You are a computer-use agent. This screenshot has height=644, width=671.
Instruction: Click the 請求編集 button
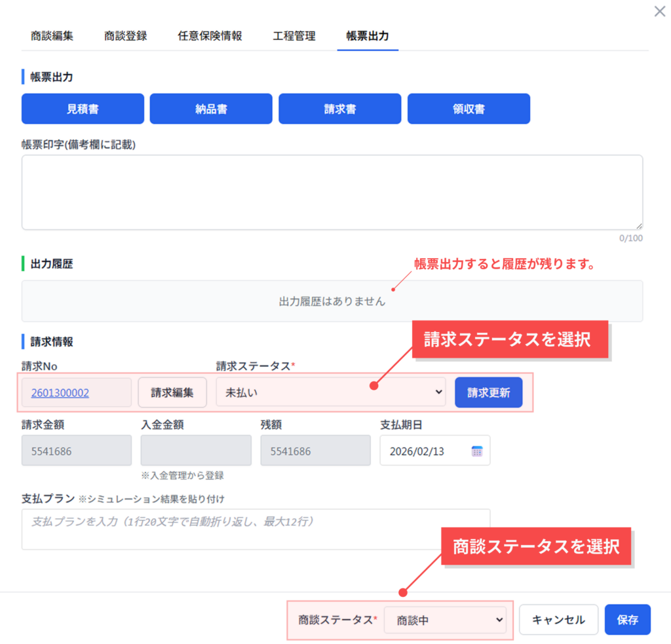(x=172, y=393)
